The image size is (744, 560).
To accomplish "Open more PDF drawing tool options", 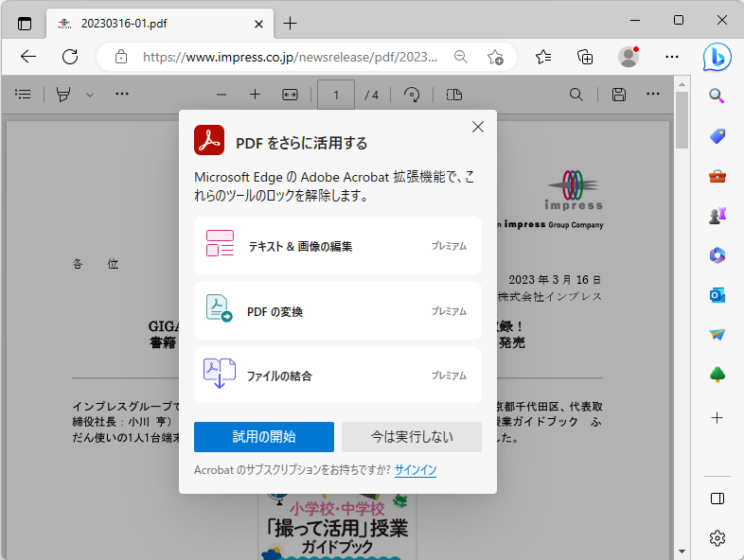I will [x=122, y=94].
